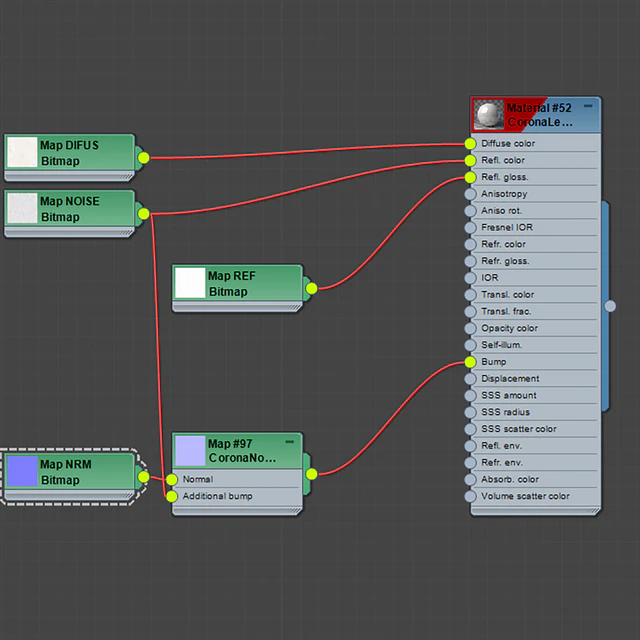Click the Normal input socket on Map #97

[x=172, y=480]
